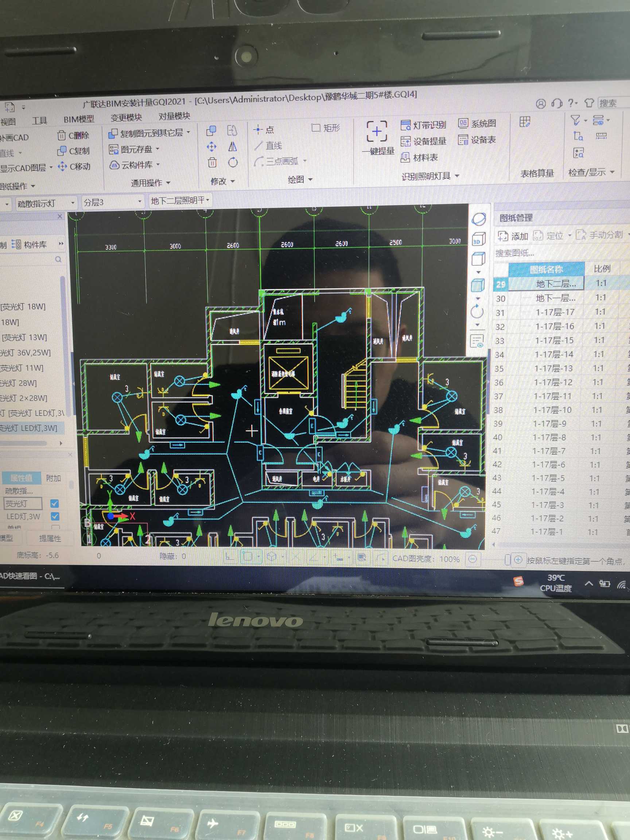Screen dimensions: 630x840
Task: Switch to the 属性值 tab
Action: click(21, 478)
